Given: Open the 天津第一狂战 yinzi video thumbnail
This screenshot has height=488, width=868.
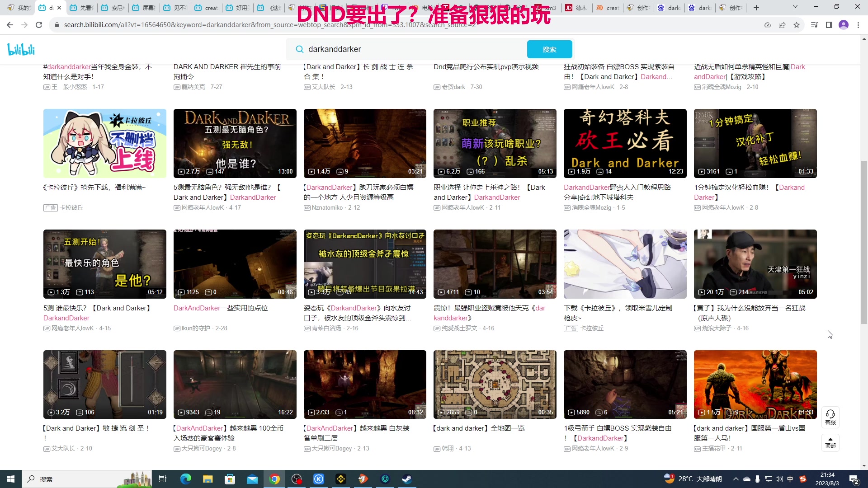Looking at the screenshot, I should point(755,264).
